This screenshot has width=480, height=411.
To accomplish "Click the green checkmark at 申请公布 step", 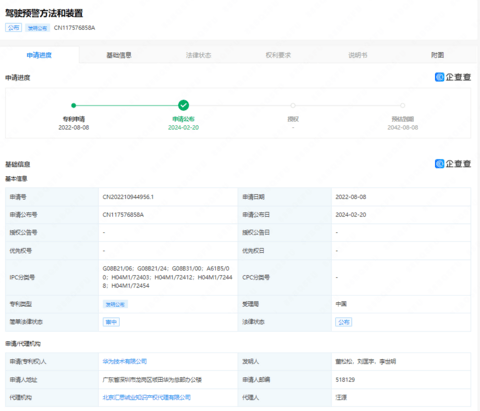I will click(183, 105).
